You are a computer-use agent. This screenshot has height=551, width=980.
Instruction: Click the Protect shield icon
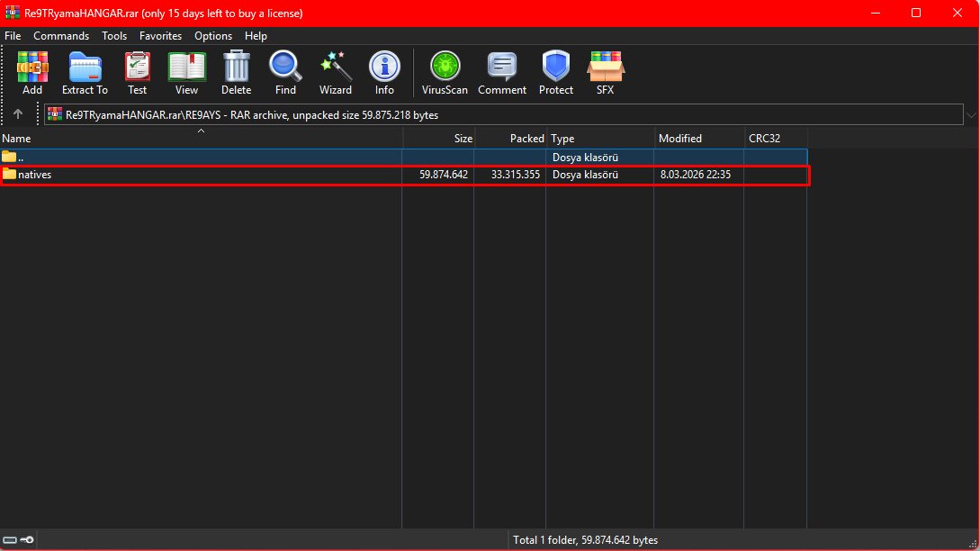pos(556,73)
